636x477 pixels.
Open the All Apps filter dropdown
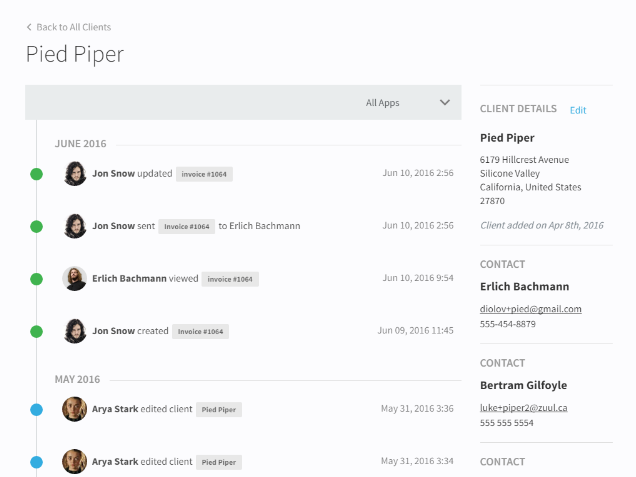click(408, 103)
